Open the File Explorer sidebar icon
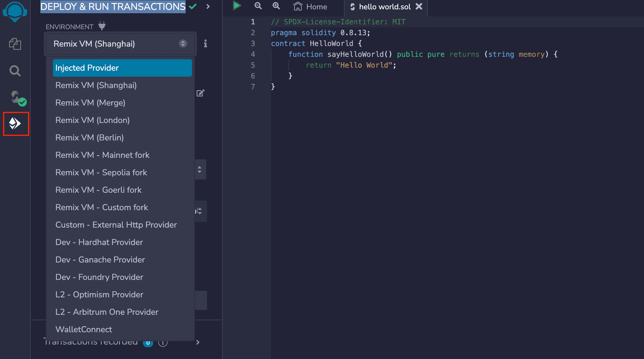Image resolution: width=644 pixels, height=359 pixels. click(x=15, y=44)
